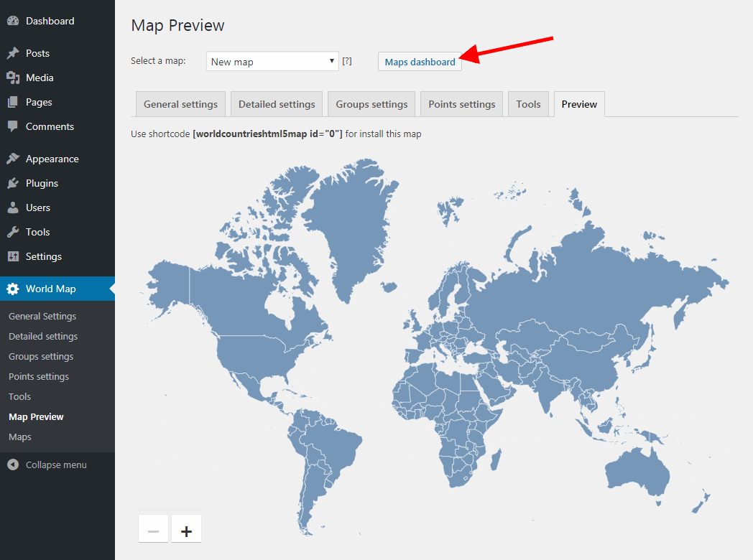Screen dimensions: 753x560
Task: Open the [?] shortcode help link
Action: 347,61
